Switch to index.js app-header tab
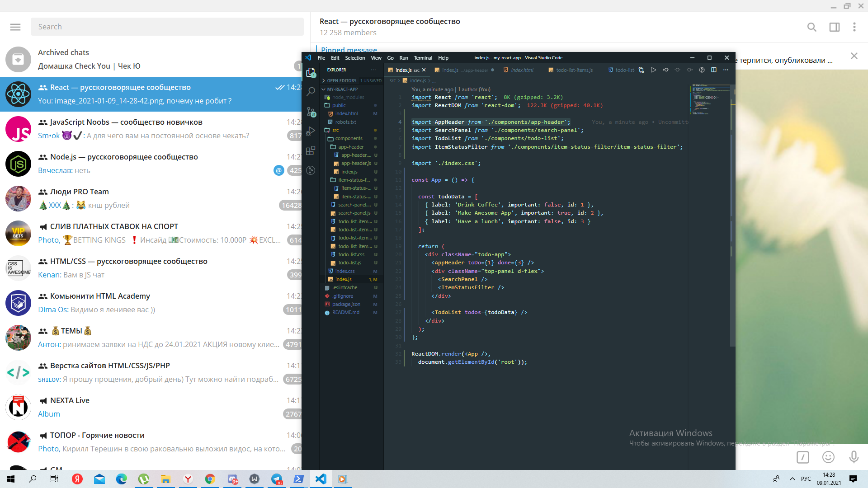 464,70
